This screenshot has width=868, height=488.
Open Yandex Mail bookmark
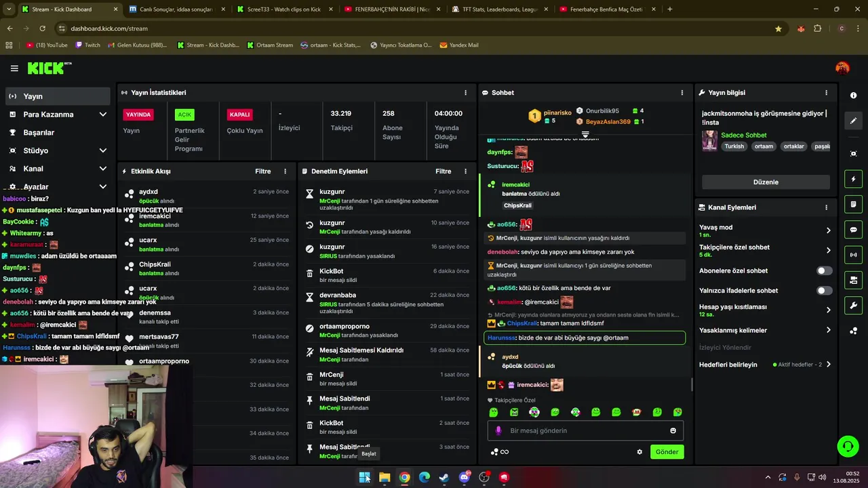pyautogui.click(x=459, y=45)
